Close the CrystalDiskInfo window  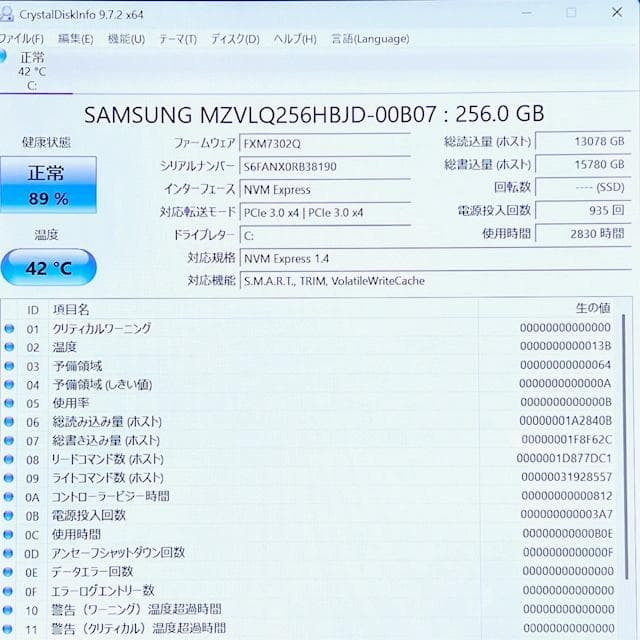(617, 12)
